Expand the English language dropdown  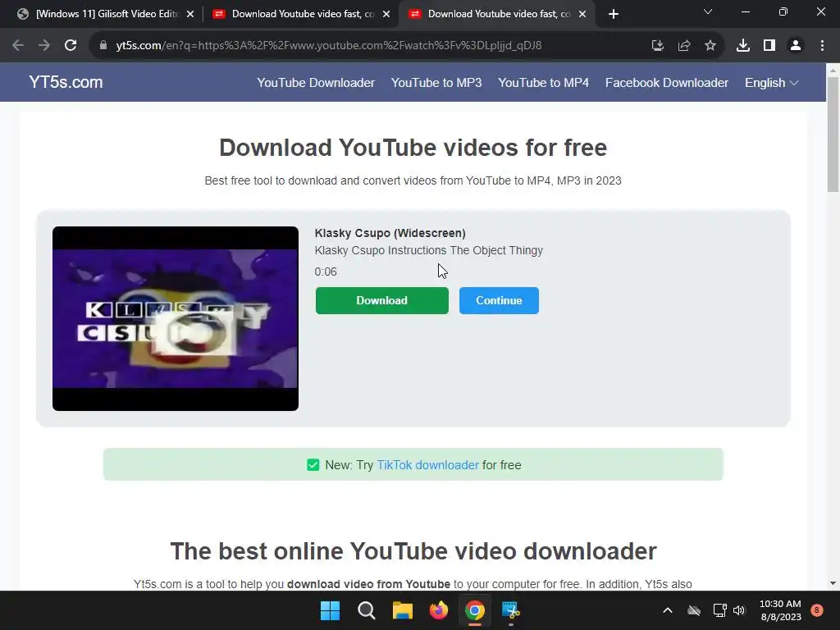[771, 83]
